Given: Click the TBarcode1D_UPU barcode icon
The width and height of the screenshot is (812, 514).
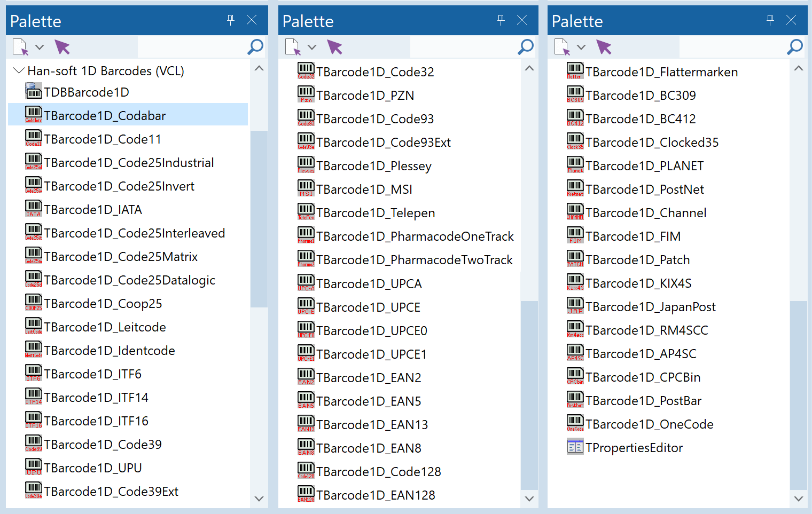Looking at the screenshot, I should pos(34,467).
